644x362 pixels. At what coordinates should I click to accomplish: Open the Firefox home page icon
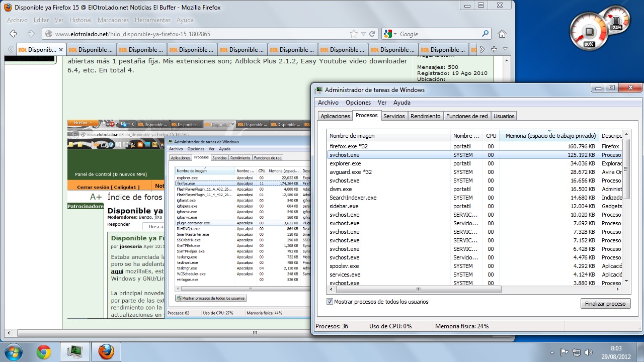tap(502, 34)
